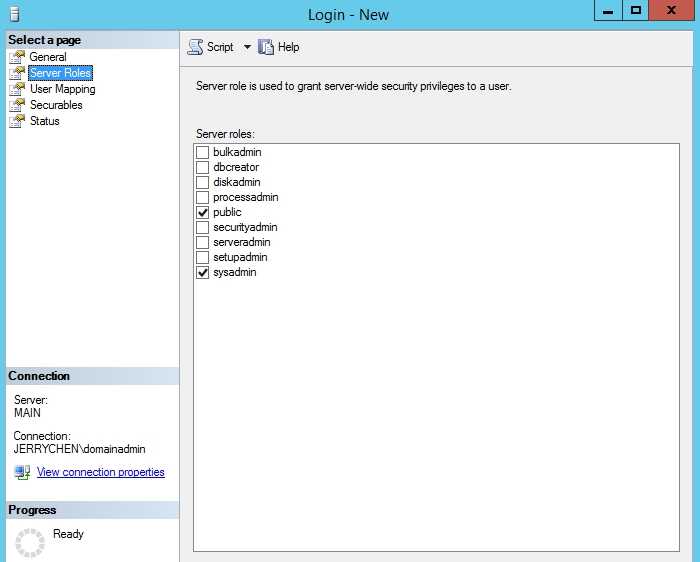The height and width of the screenshot is (562, 700).
Task: Click the server name MAIN
Action: [27, 413]
